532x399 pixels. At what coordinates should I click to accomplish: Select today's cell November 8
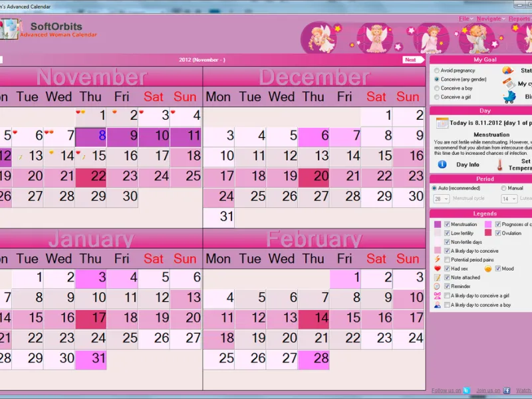[90, 137]
